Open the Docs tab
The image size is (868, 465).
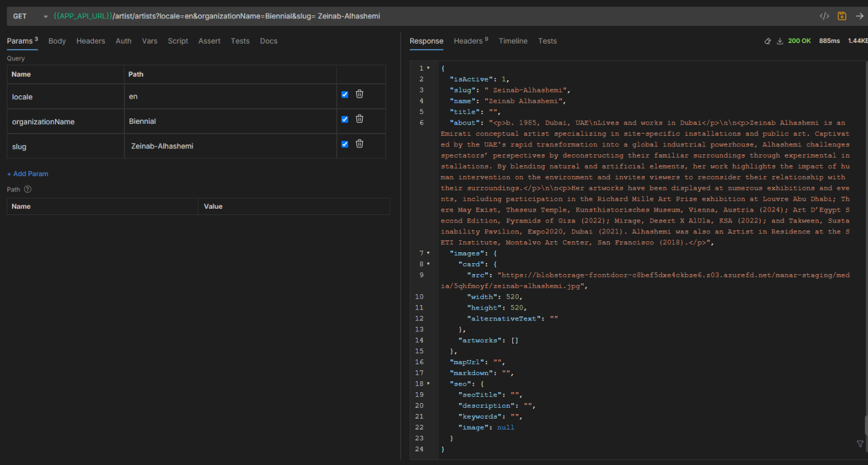tap(269, 41)
